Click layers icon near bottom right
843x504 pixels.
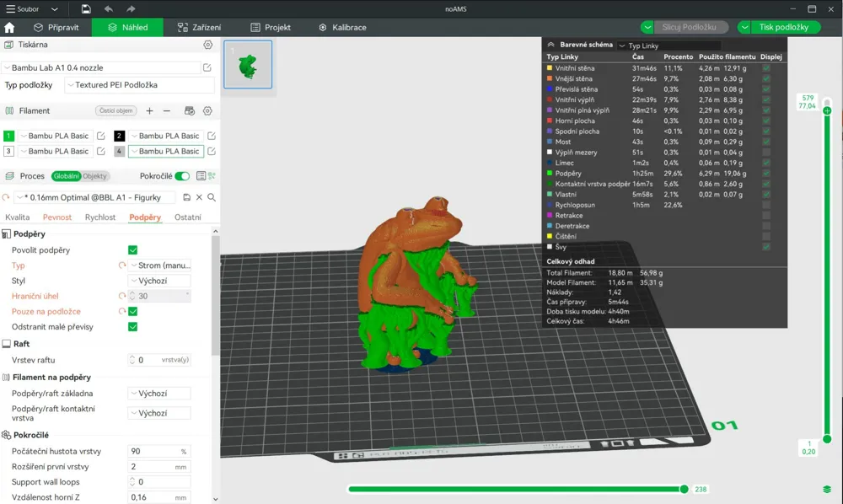(827, 489)
